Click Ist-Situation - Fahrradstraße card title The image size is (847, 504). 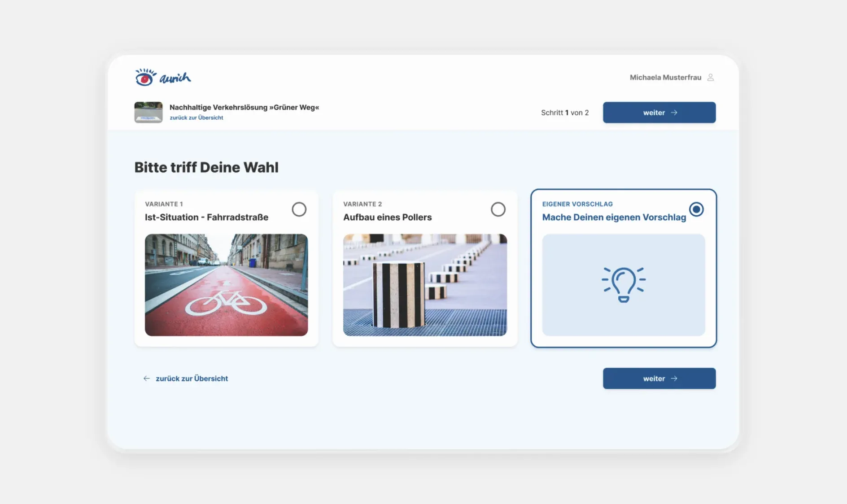tap(206, 217)
